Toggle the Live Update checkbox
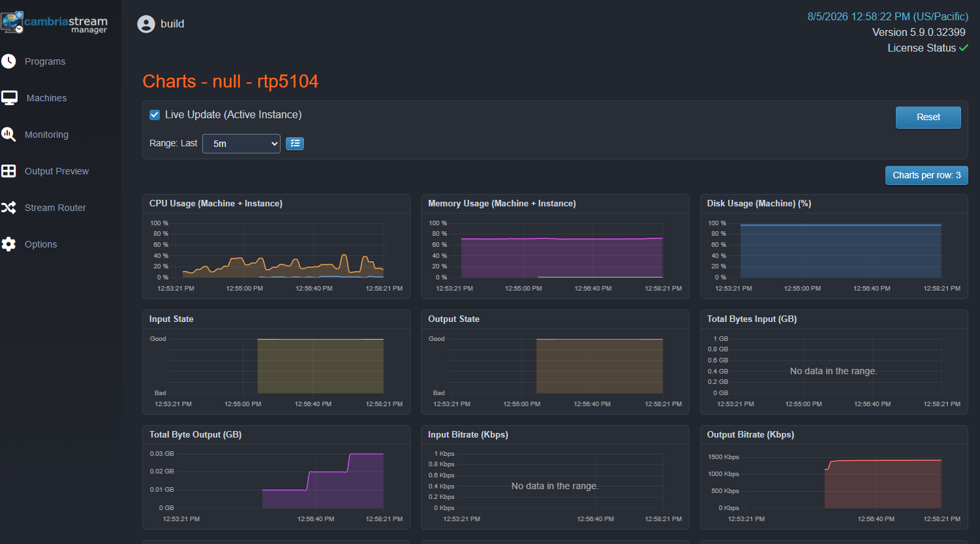 point(155,115)
